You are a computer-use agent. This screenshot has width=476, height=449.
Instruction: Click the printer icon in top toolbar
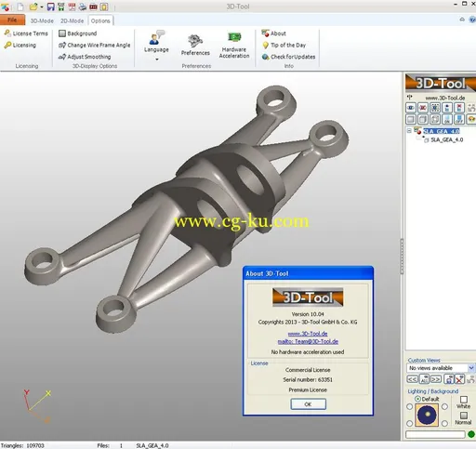click(x=83, y=7)
